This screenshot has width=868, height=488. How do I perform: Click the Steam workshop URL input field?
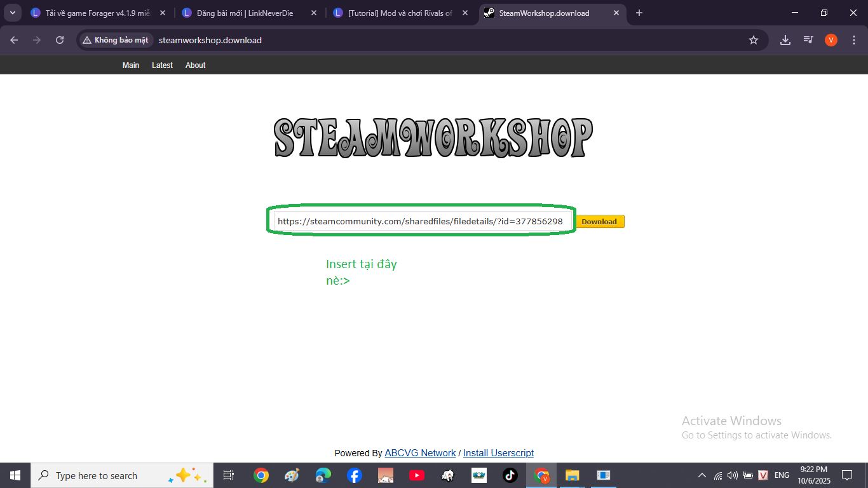coord(420,222)
